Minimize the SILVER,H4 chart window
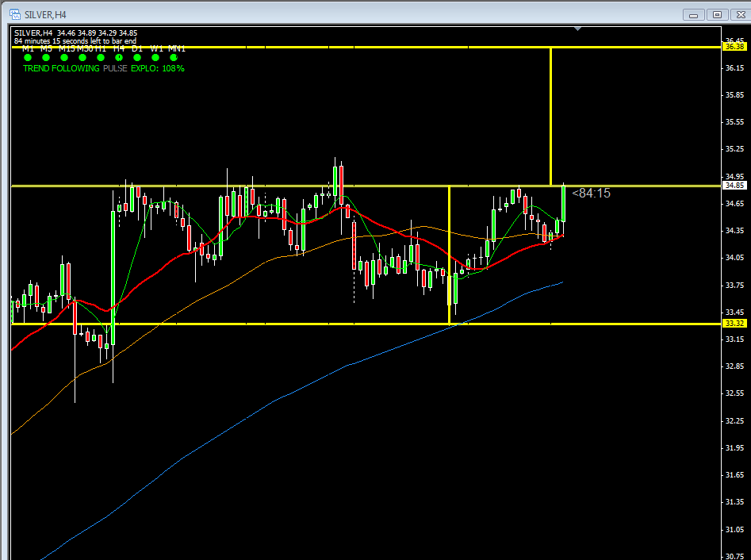The height and width of the screenshot is (560, 751). point(695,14)
